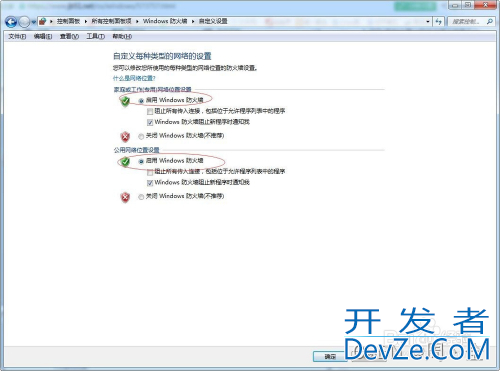Click the 自定义设置 breadcrumb segment
The height and width of the screenshot is (371, 500).
pos(213,21)
